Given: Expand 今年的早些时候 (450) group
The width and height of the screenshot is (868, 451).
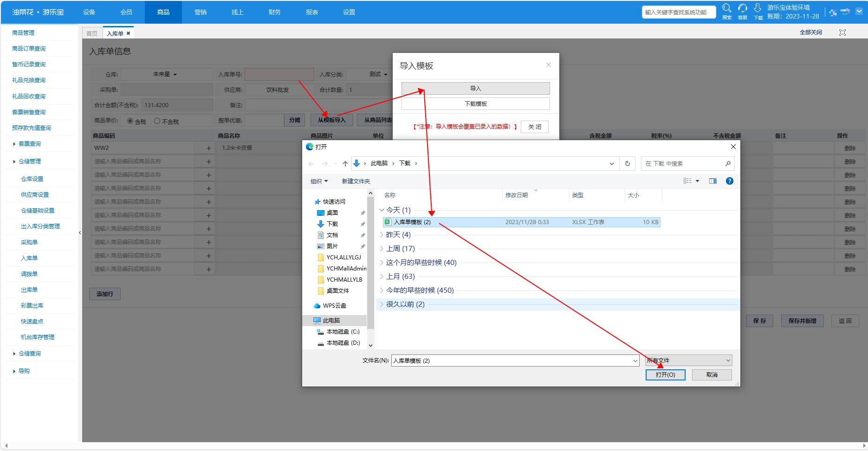Looking at the screenshot, I should pos(382,290).
